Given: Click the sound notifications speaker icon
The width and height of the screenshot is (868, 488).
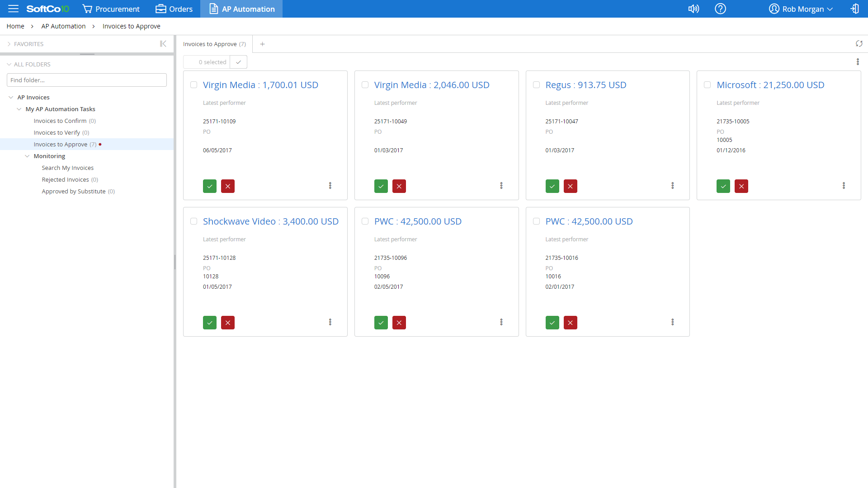Looking at the screenshot, I should click(x=693, y=9).
